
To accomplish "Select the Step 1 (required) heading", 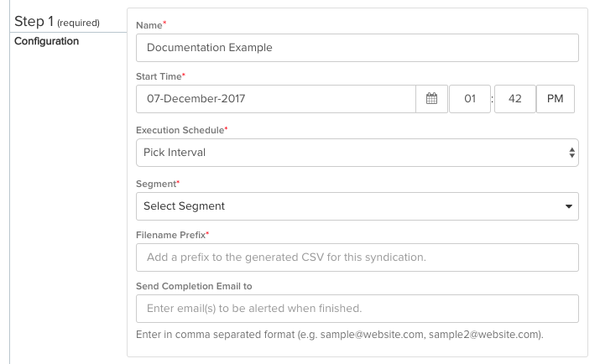I will 57,22.
